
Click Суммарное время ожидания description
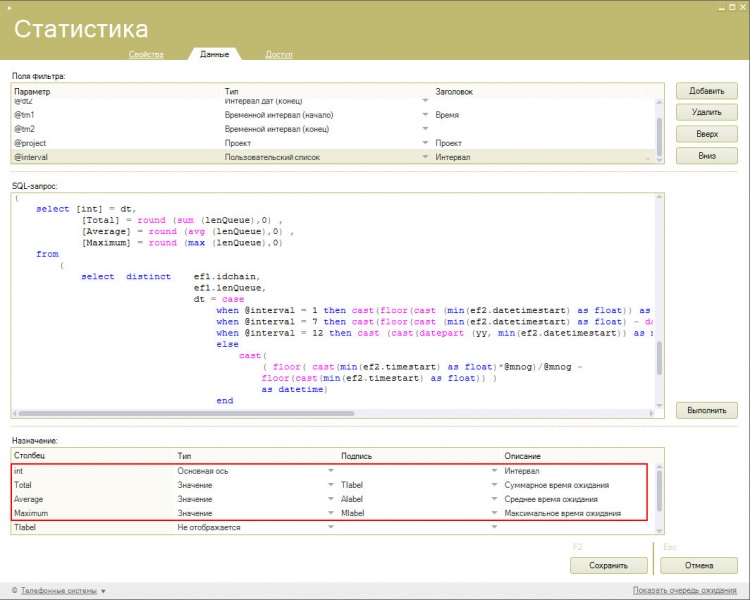click(556, 485)
